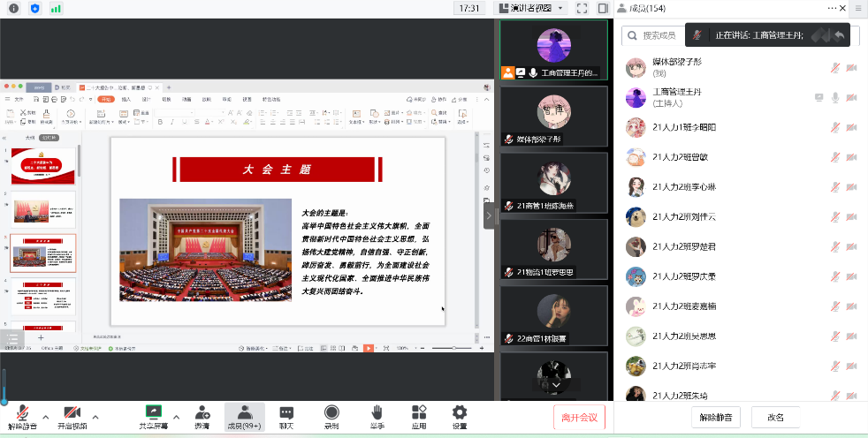Unmute microphone with 解除静音
The image size is (868, 438).
point(22,417)
